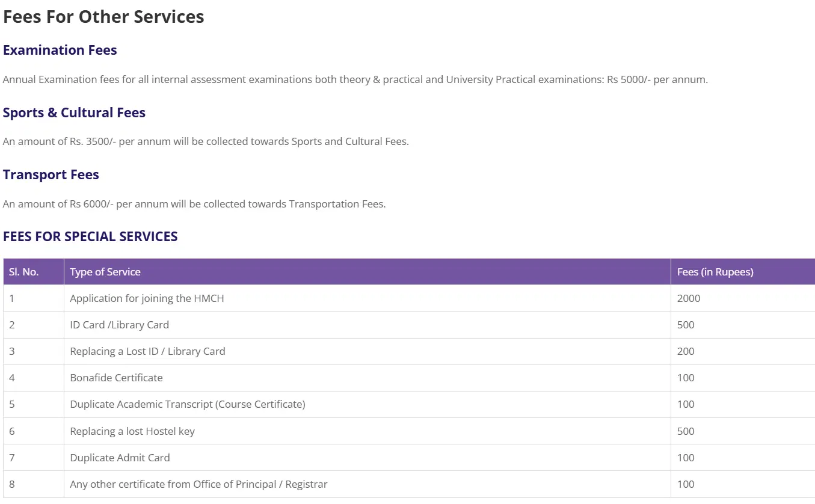Click the "Fees For Other Services" page heading
This screenshot has height=504, width=815.
coord(103,17)
